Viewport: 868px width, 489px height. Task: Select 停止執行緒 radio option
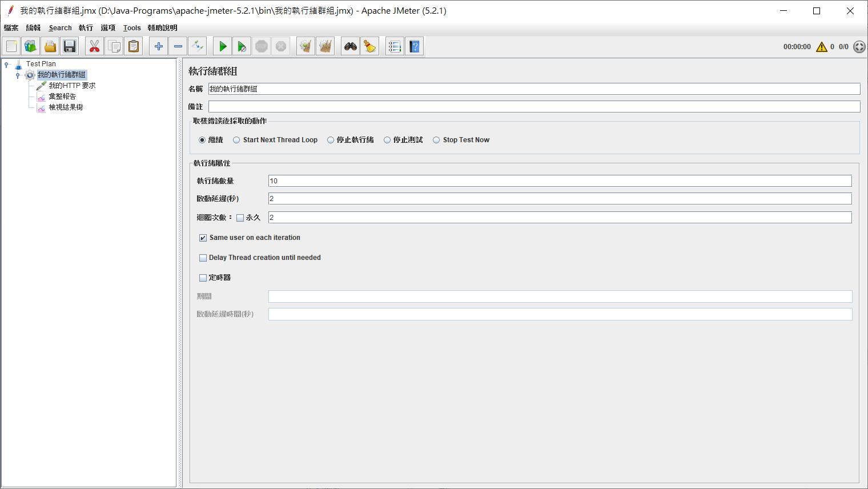point(331,140)
